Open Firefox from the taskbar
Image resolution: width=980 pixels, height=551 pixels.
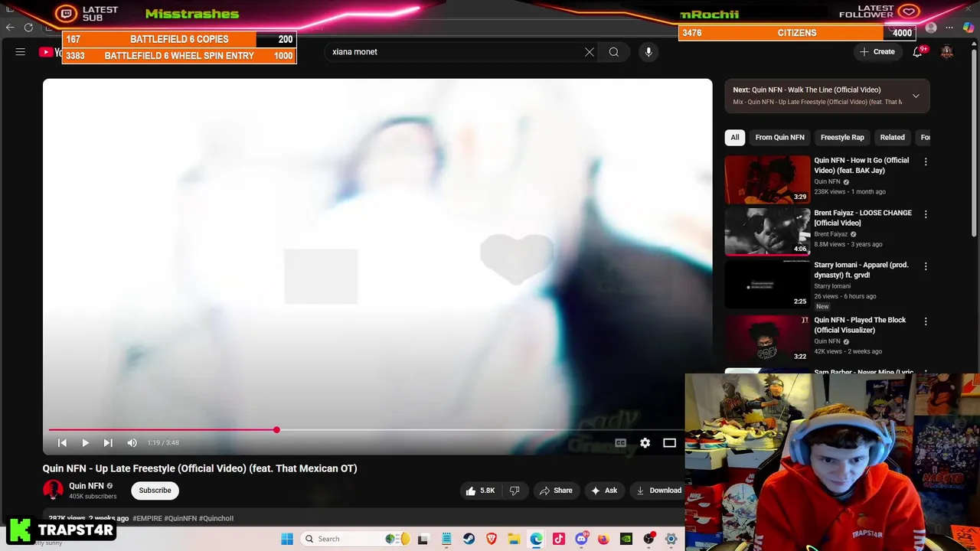pos(603,540)
